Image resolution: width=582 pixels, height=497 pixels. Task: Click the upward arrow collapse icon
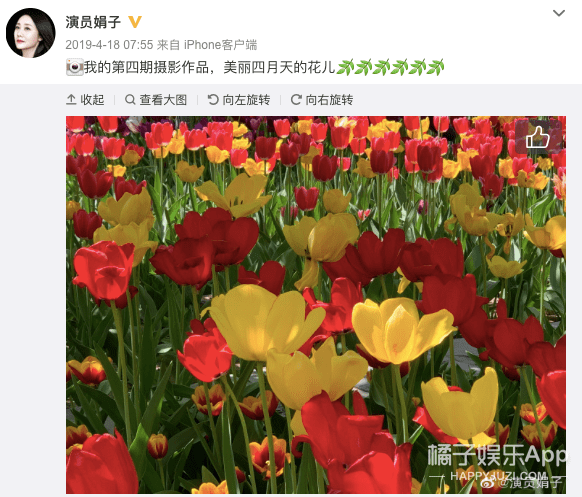(71, 100)
